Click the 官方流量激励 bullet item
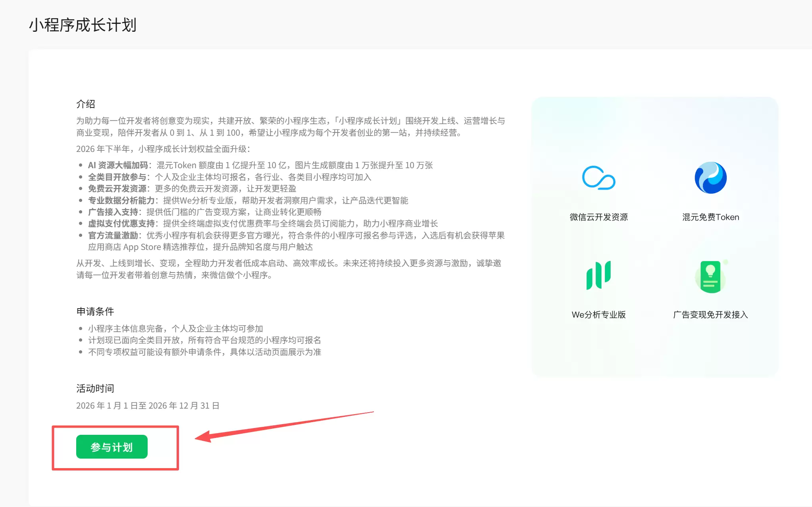 (296, 241)
